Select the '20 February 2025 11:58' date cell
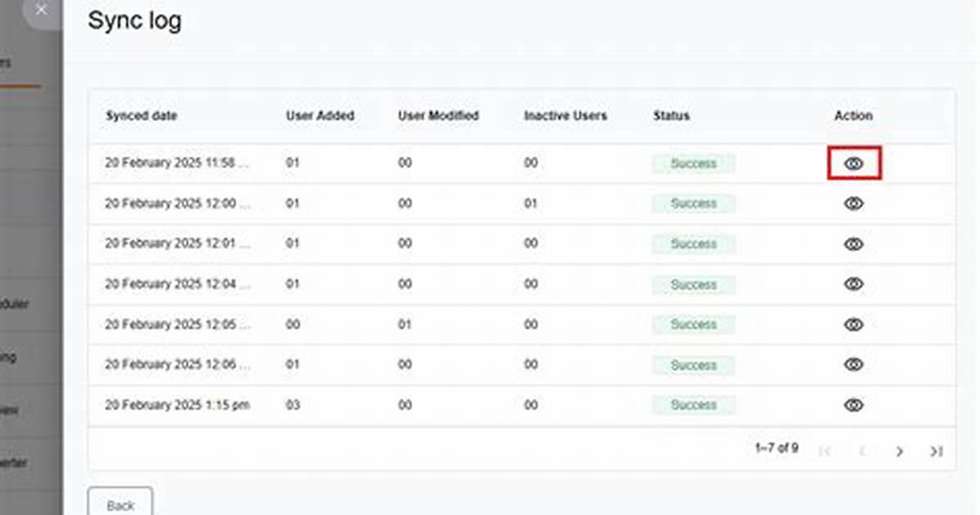Viewport: 980px width, 515px height. (x=177, y=162)
